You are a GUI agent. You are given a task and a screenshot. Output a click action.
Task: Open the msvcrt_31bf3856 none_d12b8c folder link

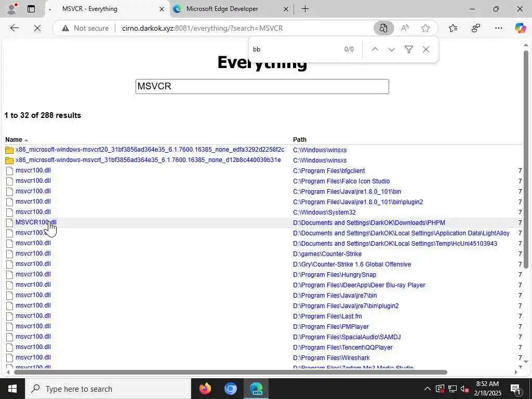(148, 160)
